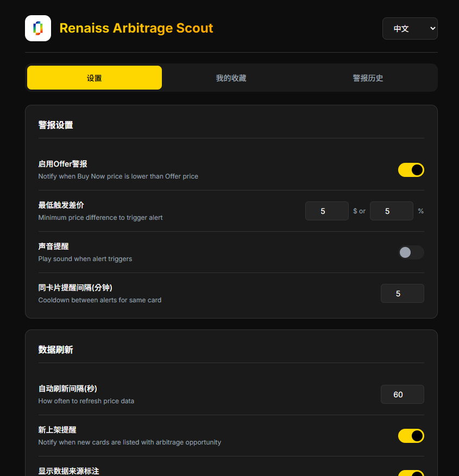
Task: Click 'Minimum price difference to trigger alert' text
Action: point(100,218)
